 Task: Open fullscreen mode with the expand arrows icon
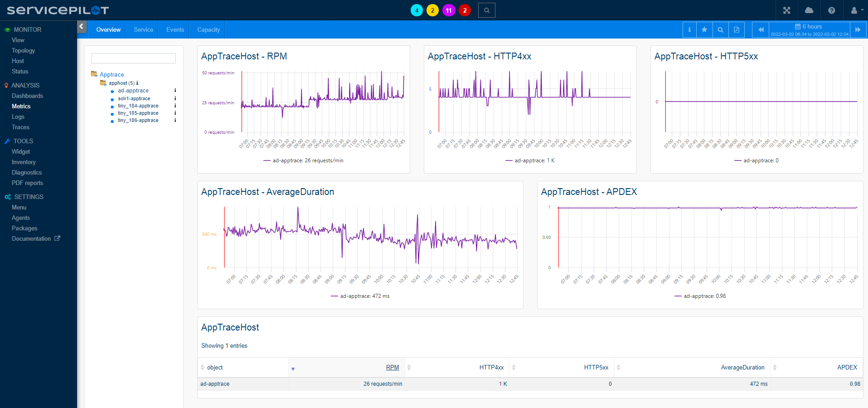(787, 10)
